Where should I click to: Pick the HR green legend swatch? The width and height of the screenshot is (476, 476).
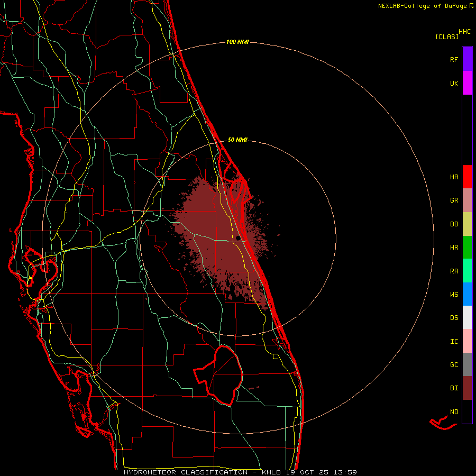click(467, 248)
